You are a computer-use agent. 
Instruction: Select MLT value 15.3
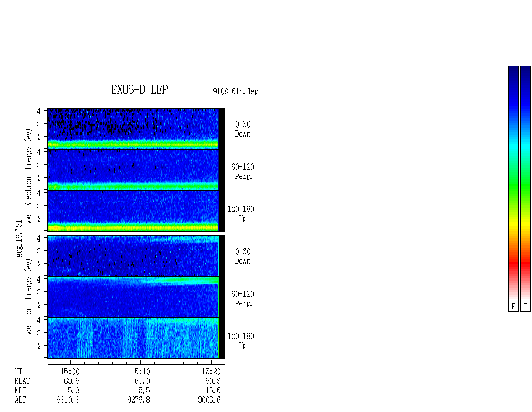[72, 391]
